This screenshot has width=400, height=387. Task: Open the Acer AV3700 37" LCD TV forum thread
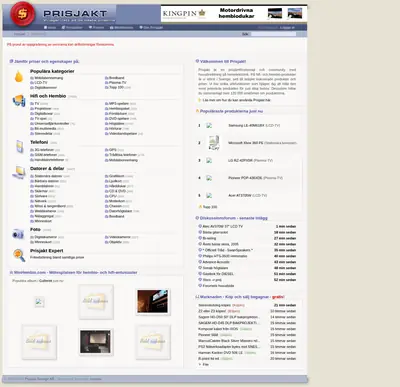click(x=223, y=226)
